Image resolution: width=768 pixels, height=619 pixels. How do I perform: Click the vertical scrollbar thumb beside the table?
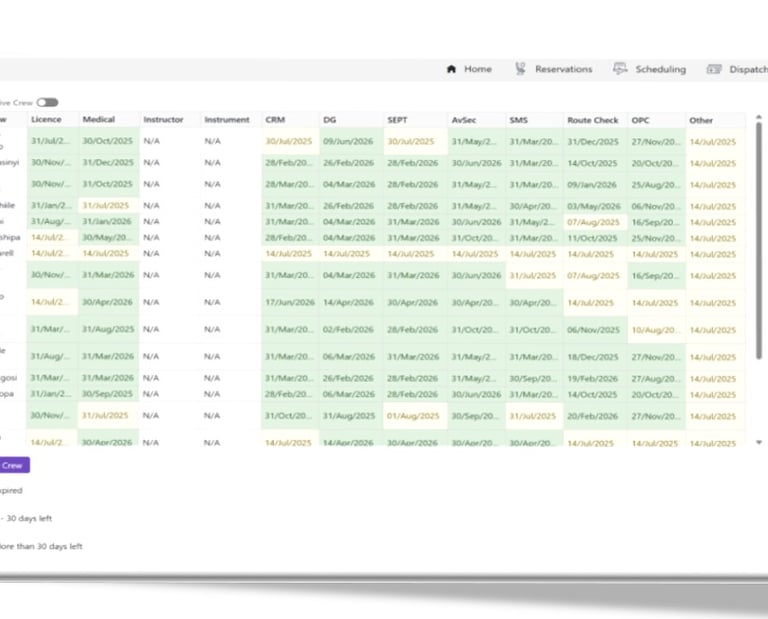point(759,240)
